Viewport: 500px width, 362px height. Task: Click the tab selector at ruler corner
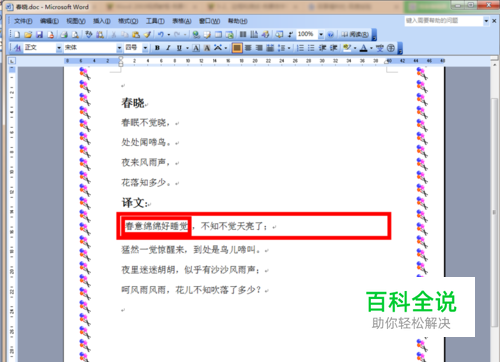[12, 61]
